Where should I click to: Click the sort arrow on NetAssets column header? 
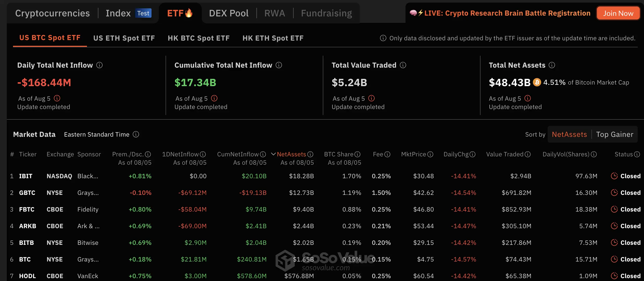[273, 154]
